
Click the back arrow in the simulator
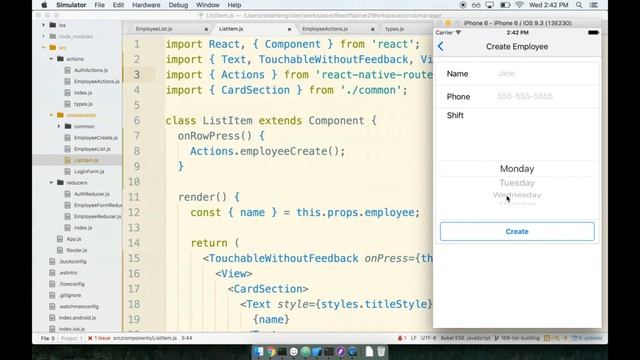coord(441,47)
